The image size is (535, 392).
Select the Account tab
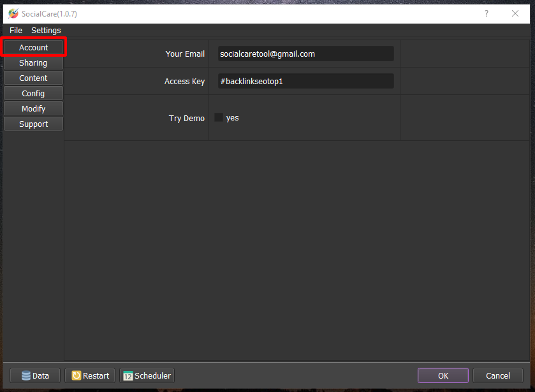tap(33, 47)
